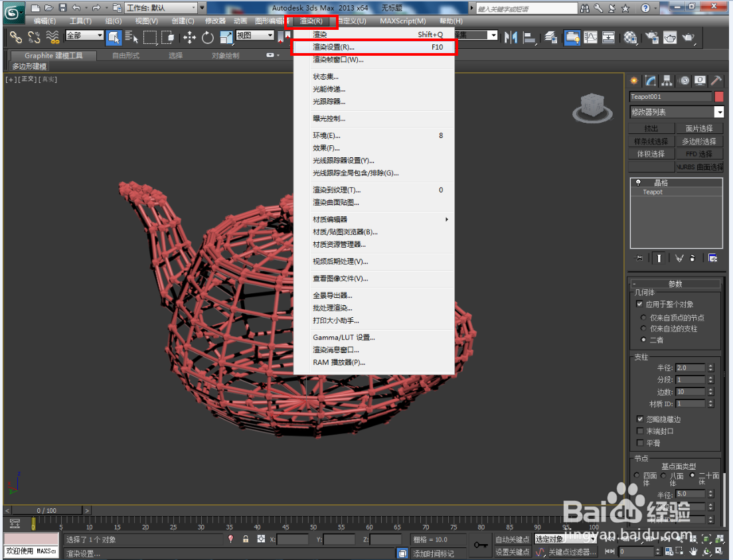Toggle 应用于整个对象 checkbox
Viewport: 733px width, 560px height.
tap(639, 304)
